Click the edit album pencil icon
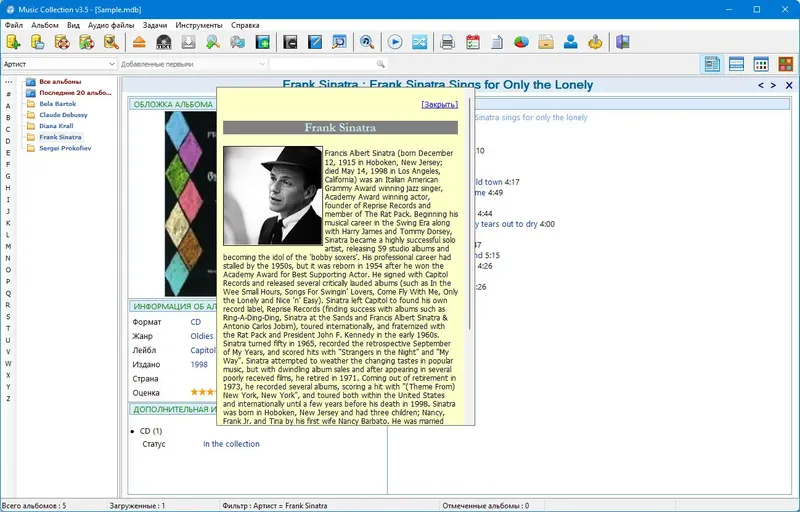This screenshot has height=512, width=800. point(315,42)
